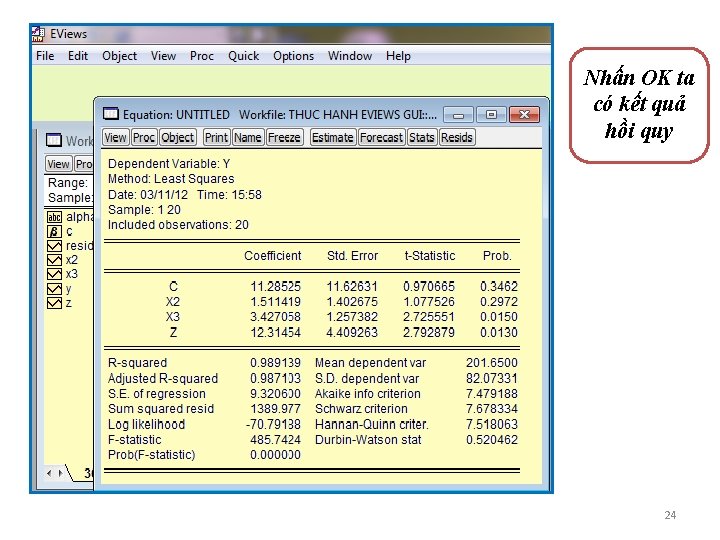Restore the Equation window size

(x=491, y=115)
